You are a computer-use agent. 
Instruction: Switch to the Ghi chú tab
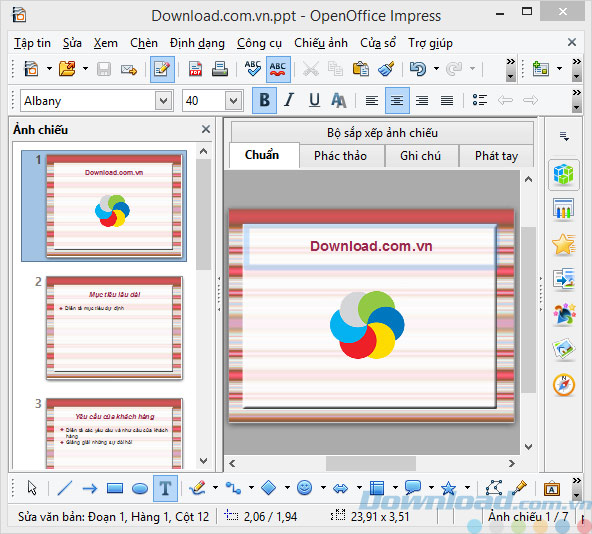click(421, 156)
